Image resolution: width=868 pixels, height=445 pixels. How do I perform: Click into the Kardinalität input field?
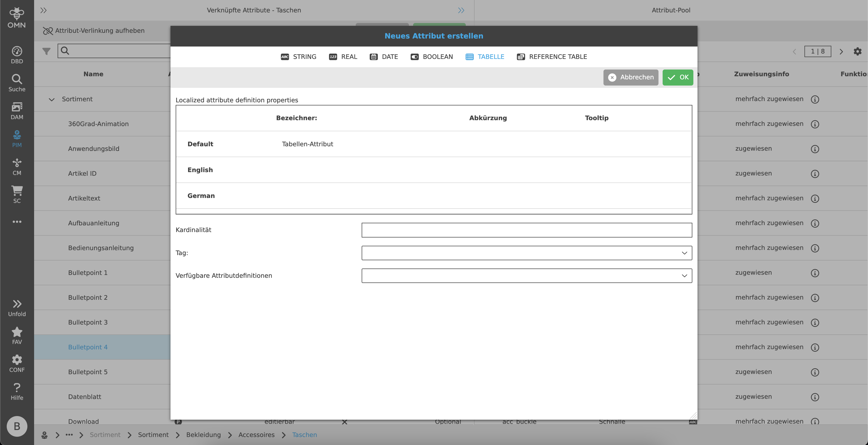tap(526, 230)
